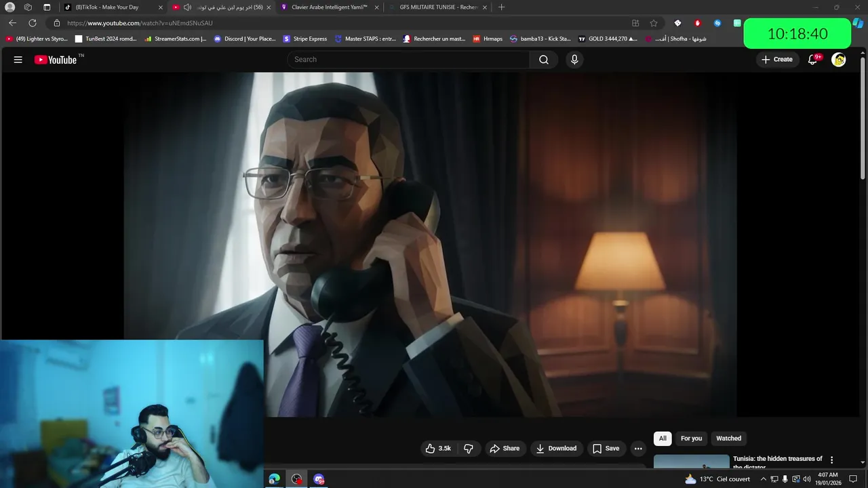This screenshot has height=488, width=868.
Task: Click the YouTube search magnifier button
Action: pos(544,60)
